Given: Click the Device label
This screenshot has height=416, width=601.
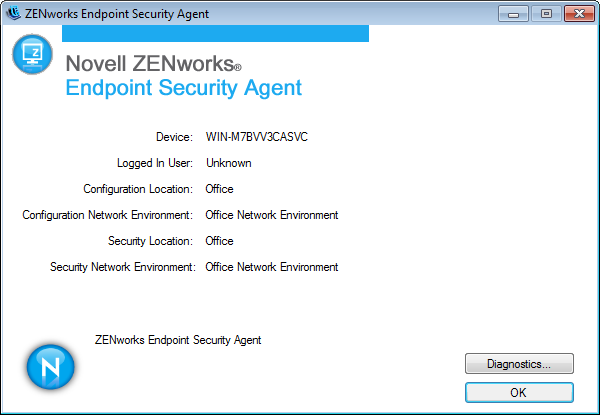Looking at the screenshot, I should pos(174,137).
